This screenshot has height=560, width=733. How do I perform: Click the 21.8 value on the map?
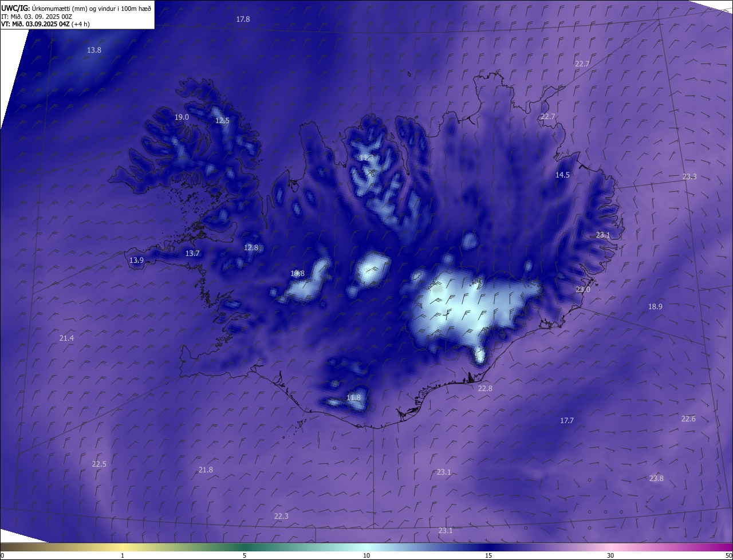(x=206, y=470)
